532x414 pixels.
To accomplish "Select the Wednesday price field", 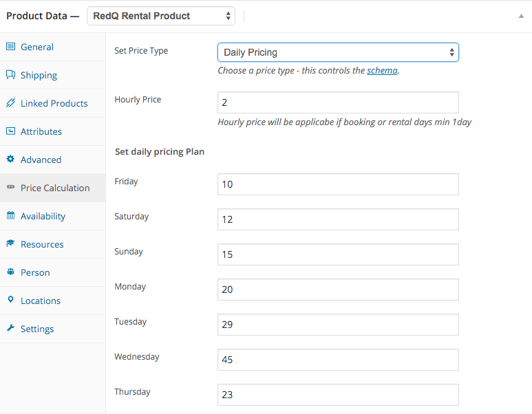I will pos(338,360).
